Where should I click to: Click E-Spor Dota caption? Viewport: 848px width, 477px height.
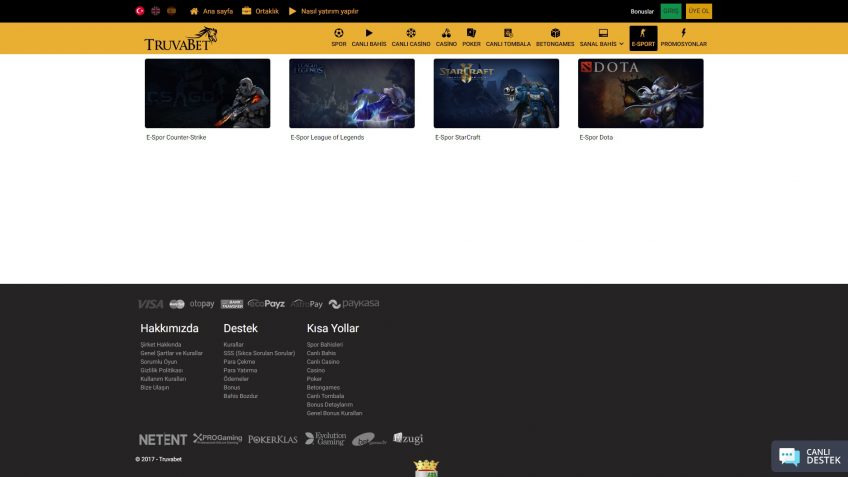pos(596,137)
